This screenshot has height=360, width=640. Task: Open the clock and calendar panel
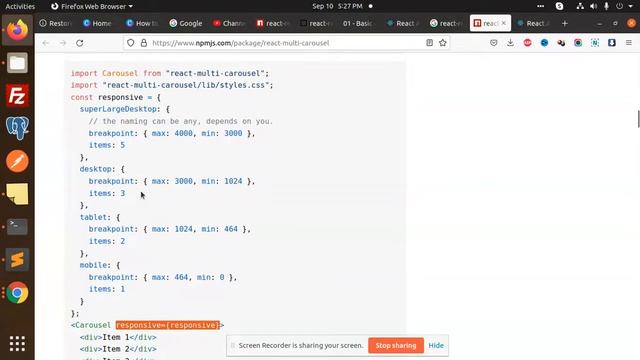(338, 6)
